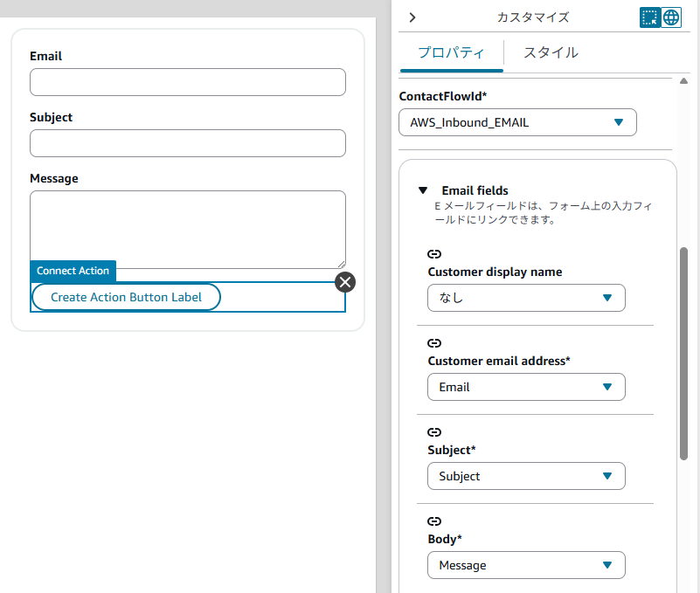Image resolution: width=700 pixels, height=593 pixels.
Task: Click the globe localization icon
Action: pyautogui.click(x=671, y=17)
